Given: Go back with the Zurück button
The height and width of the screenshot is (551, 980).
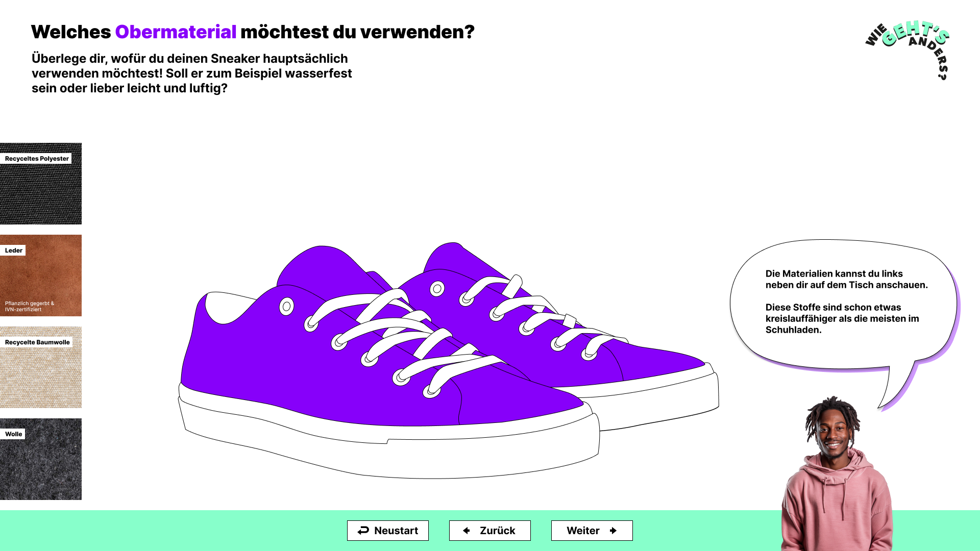Looking at the screenshot, I should pyautogui.click(x=490, y=531).
